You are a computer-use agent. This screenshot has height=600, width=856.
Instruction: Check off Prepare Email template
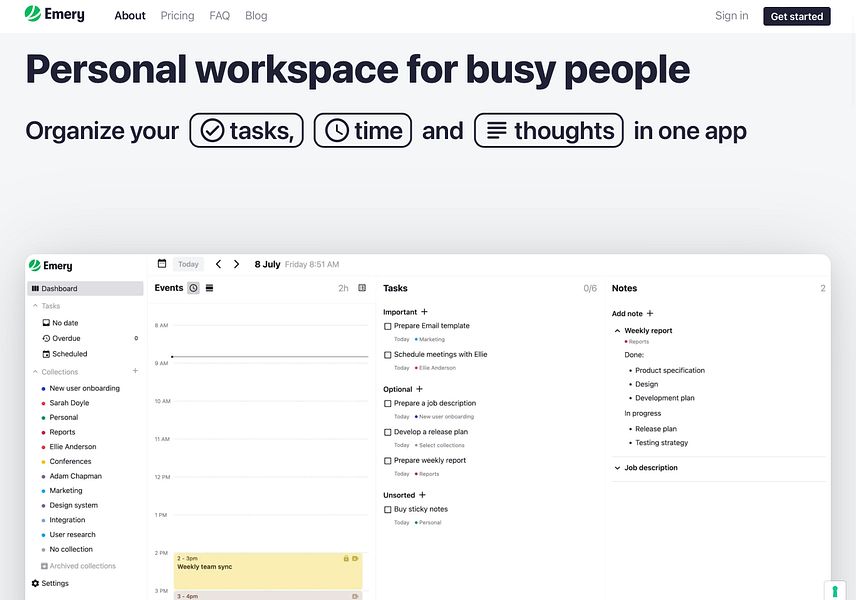coord(388,326)
